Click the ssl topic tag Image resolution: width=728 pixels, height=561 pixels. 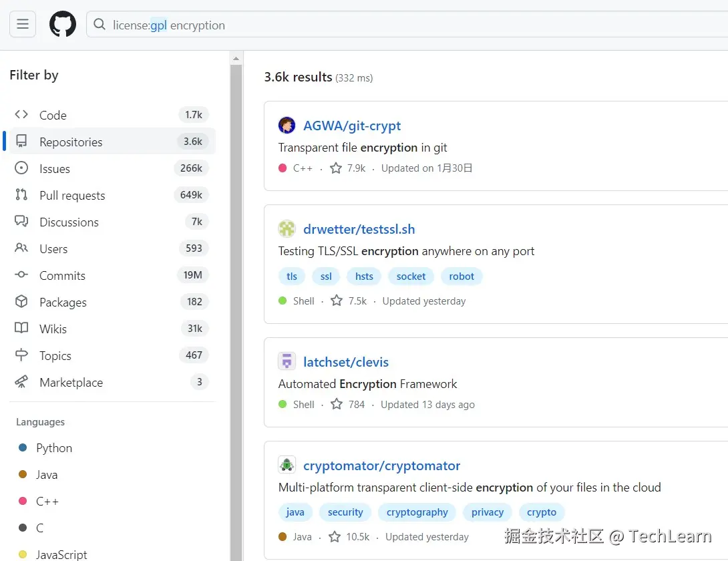(x=326, y=276)
